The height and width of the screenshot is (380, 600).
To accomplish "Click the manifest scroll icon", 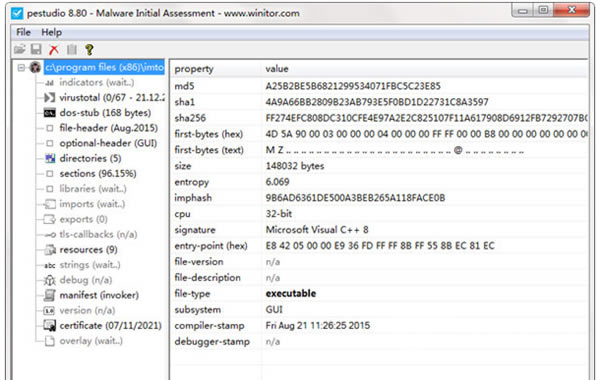I will pyautogui.click(x=50, y=295).
